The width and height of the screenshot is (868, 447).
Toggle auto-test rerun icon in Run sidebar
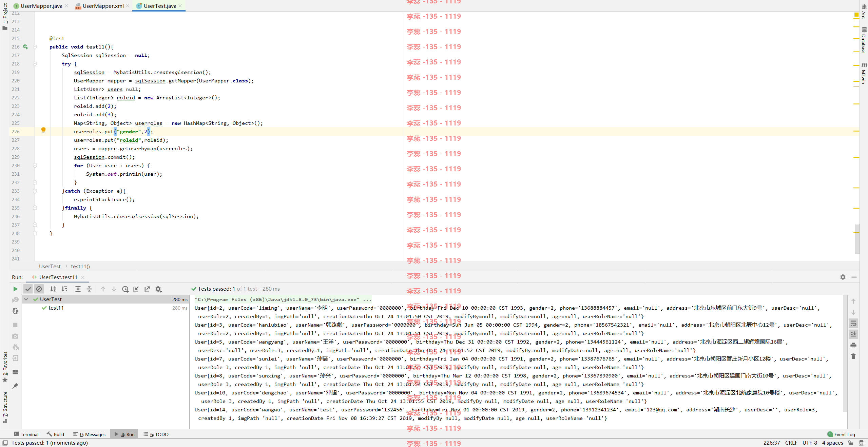click(15, 311)
